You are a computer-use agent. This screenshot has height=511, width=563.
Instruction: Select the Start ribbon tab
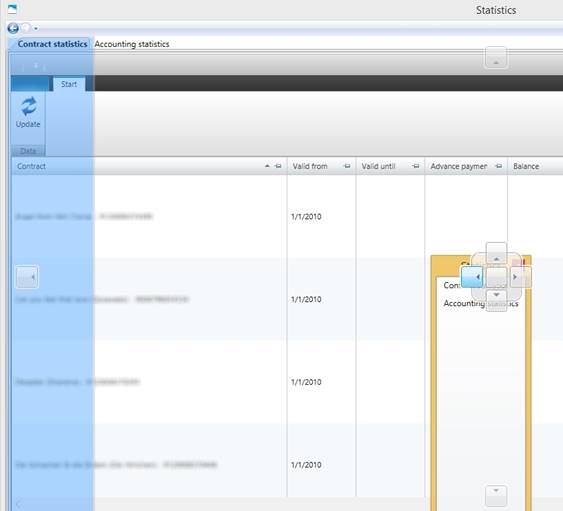click(69, 84)
